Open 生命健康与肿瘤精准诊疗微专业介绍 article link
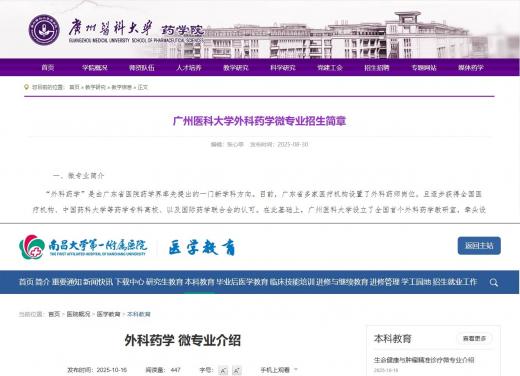Image resolution: width=520 pixels, height=376 pixels. point(424,360)
